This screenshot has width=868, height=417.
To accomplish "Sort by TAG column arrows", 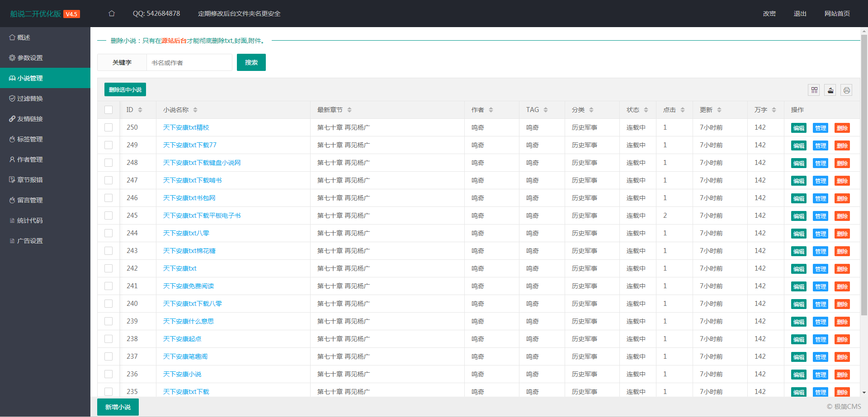I will pyautogui.click(x=546, y=110).
